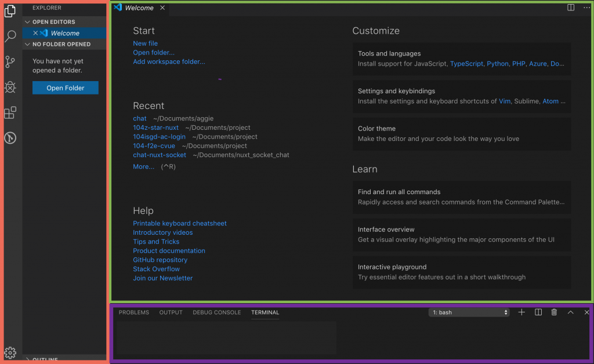Screen dimensions: 594x364
Task: Switch to the Debug Console tab
Action: tap(217, 312)
